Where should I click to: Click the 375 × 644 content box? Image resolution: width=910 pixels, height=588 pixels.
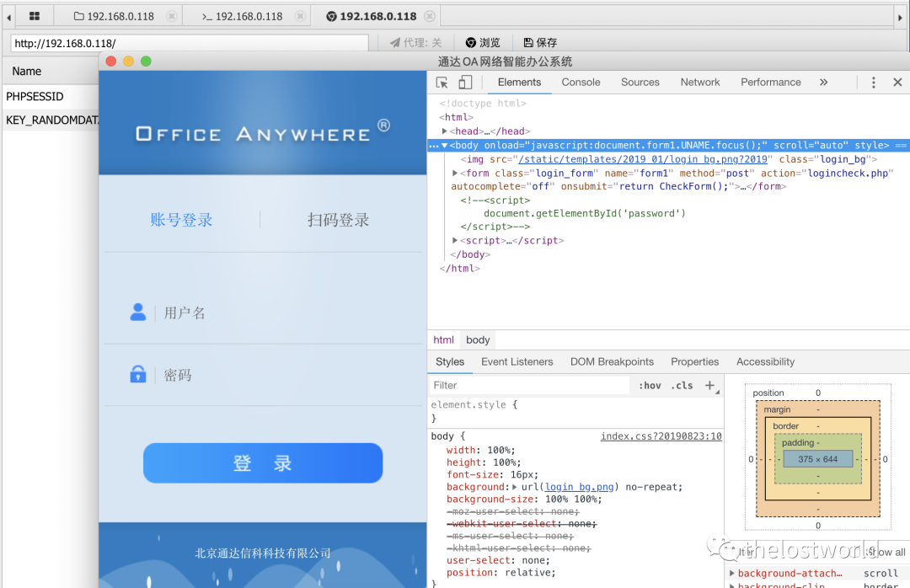click(x=817, y=459)
